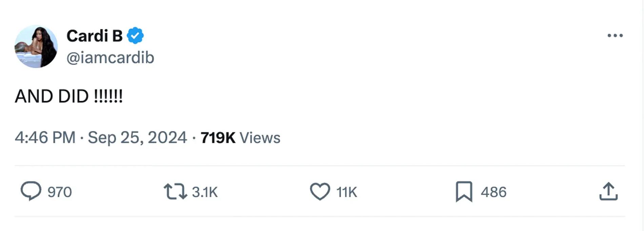Click the 719K view count number

click(218, 138)
